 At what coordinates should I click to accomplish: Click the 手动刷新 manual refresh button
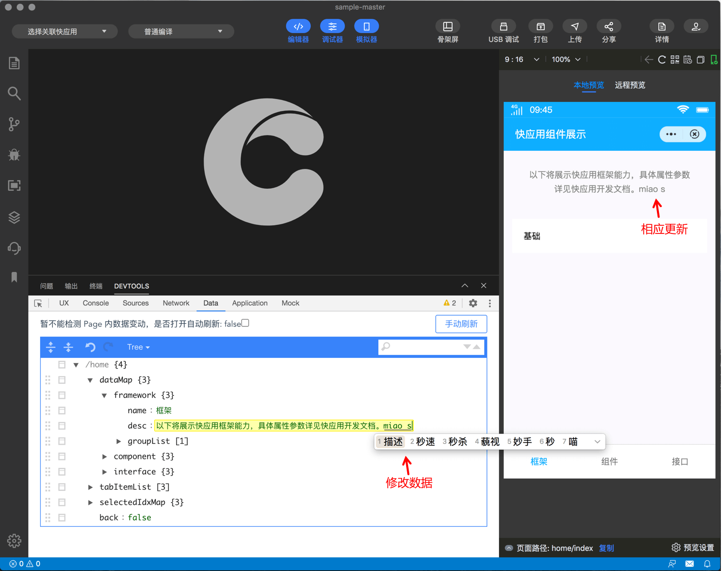(460, 324)
